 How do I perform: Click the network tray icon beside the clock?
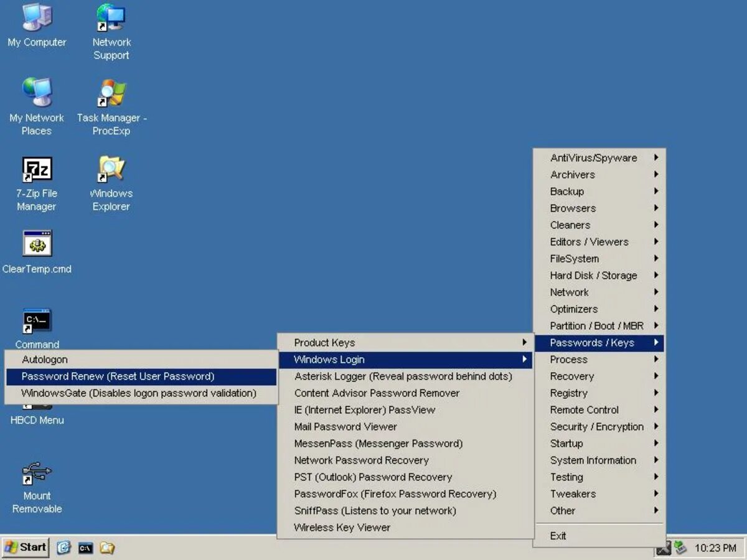coord(680,548)
